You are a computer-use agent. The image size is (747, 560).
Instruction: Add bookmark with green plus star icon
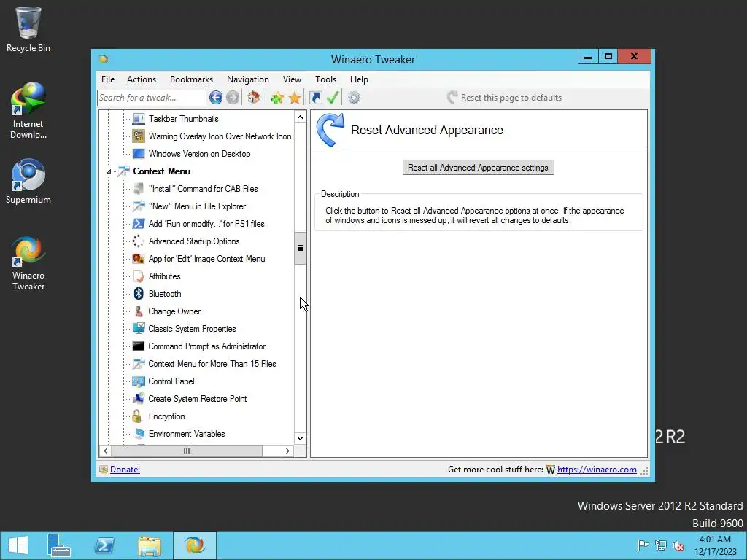[276, 98]
